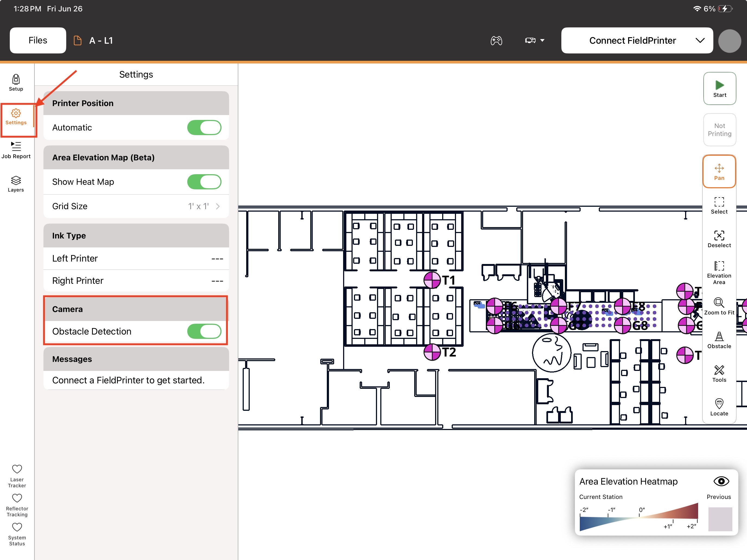Check Laser Tracker status icon

pos(17,469)
